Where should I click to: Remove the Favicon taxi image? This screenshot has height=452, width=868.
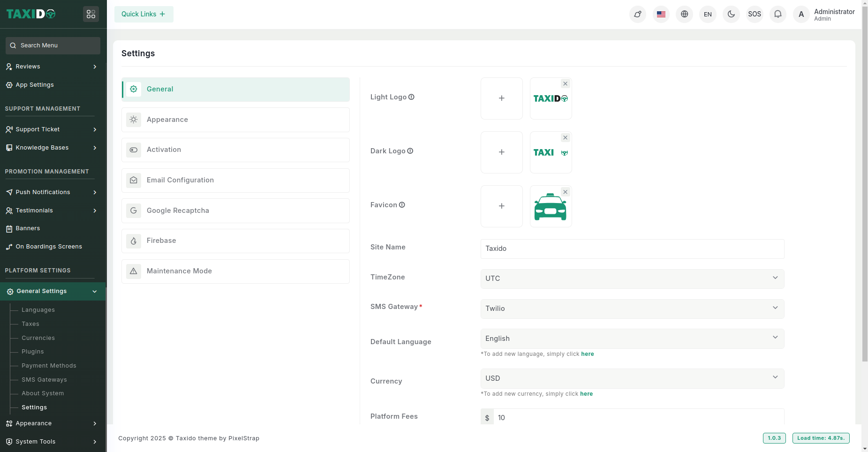[x=565, y=192]
